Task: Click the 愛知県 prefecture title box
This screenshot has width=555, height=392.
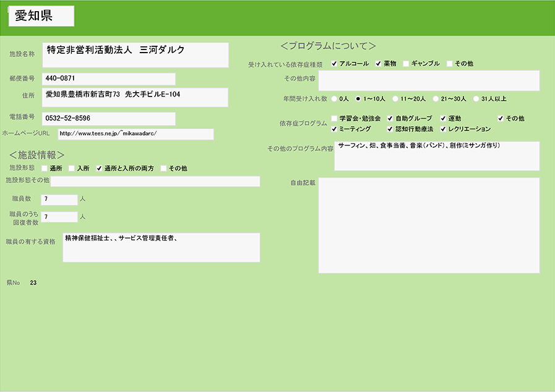Action: click(41, 17)
